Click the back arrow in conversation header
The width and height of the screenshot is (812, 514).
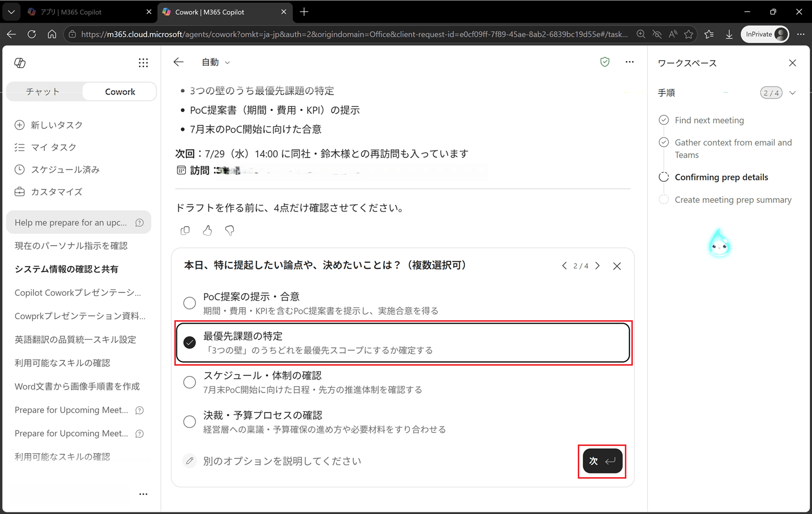179,62
